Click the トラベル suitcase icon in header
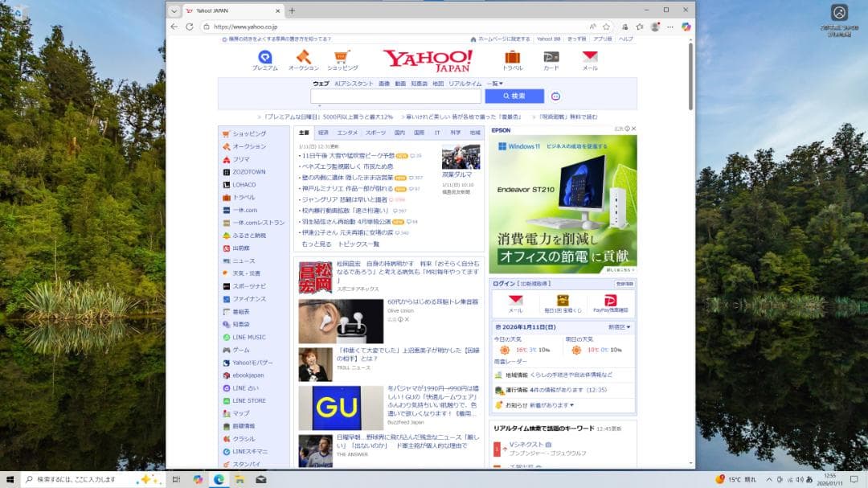 [x=512, y=57]
